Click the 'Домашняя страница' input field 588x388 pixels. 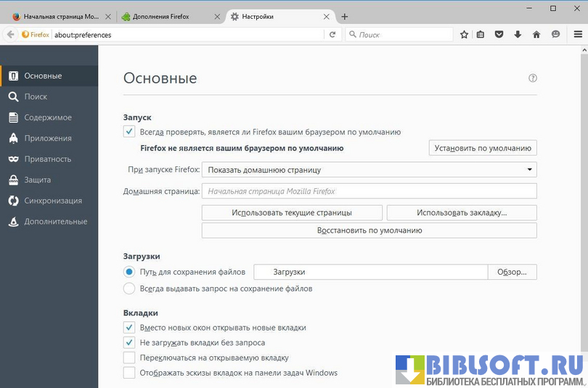pos(369,191)
